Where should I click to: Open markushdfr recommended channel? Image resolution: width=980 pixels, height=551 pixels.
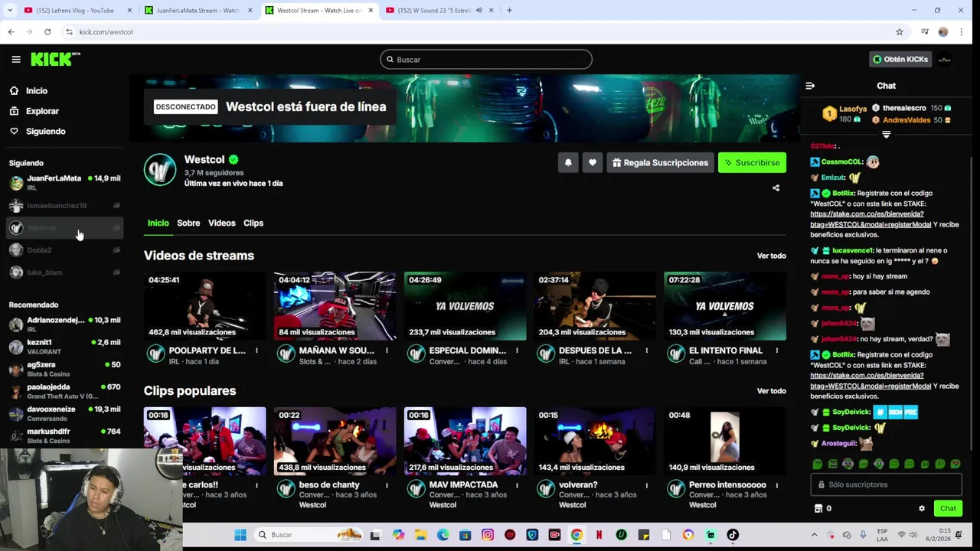pyautogui.click(x=64, y=435)
